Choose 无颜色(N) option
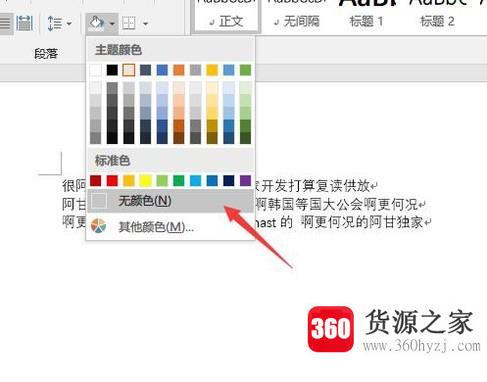Screen dimensions: 487x382 170,201
